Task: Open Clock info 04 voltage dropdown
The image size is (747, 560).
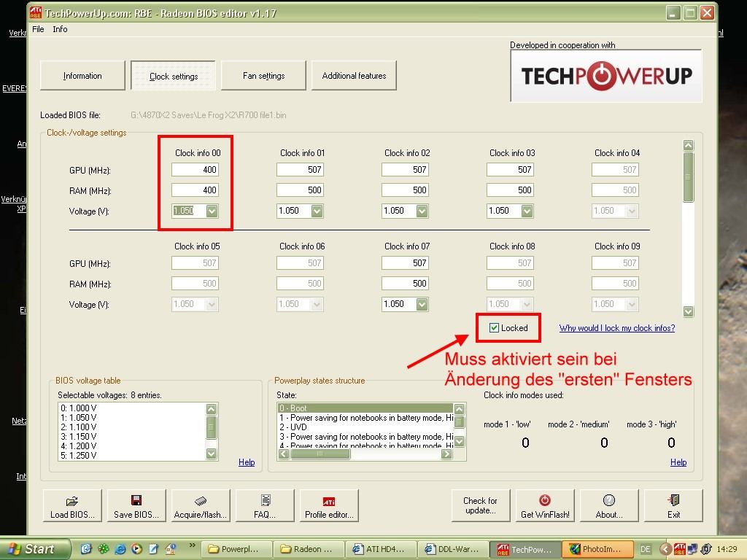Action: [x=632, y=211]
